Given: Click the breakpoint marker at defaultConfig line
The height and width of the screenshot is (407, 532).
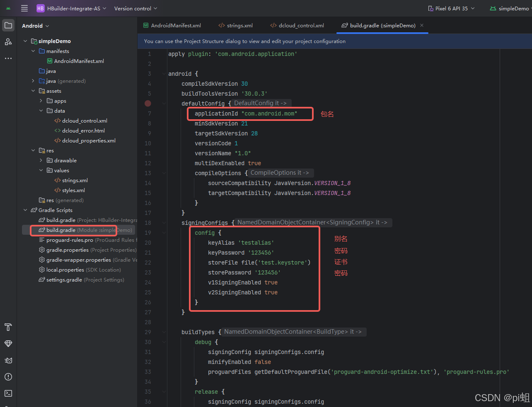Looking at the screenshot, I should [148, 104].
